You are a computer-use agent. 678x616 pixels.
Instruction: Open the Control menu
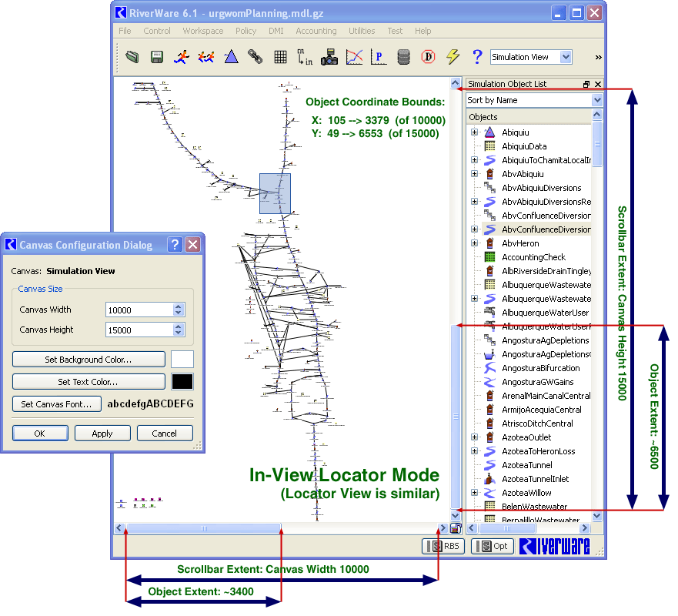[157, 31]
